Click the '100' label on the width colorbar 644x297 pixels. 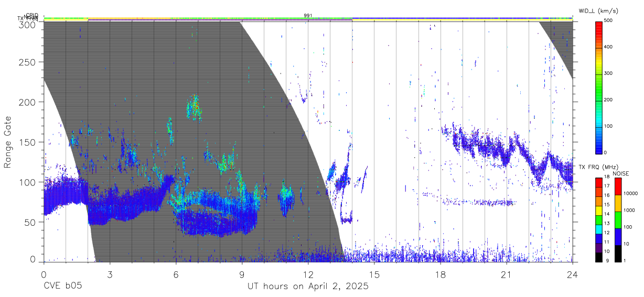click(x=609, y=126)
